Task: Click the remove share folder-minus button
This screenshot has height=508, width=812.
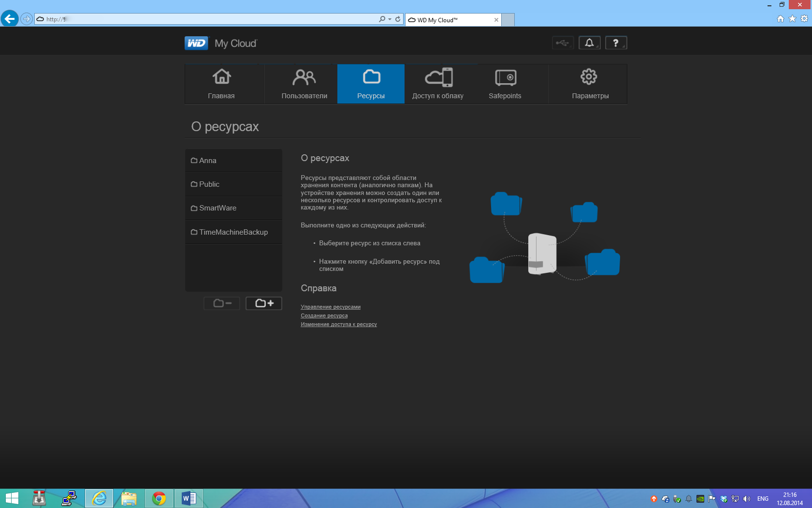Action: (222, 303)
